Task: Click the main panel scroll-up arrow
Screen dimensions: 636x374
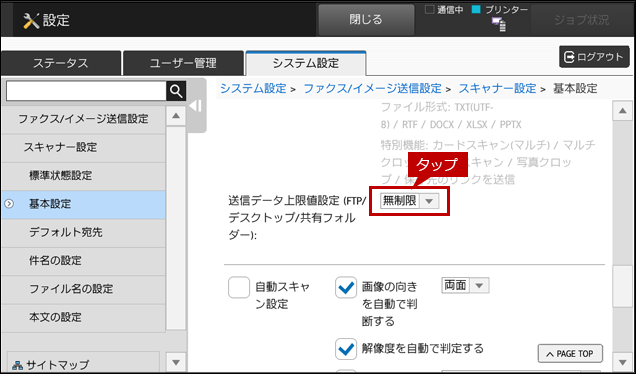Action: coord(622,111)
